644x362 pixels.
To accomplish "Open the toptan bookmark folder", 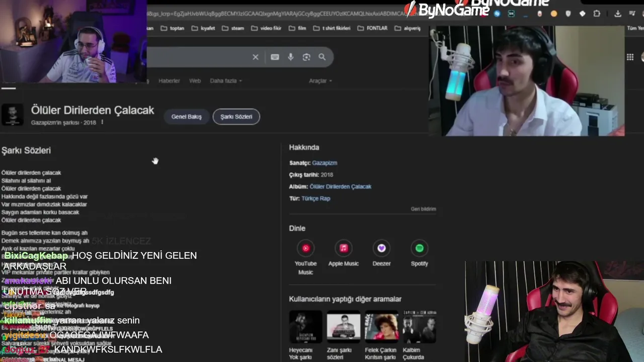I will pos(172,28).
